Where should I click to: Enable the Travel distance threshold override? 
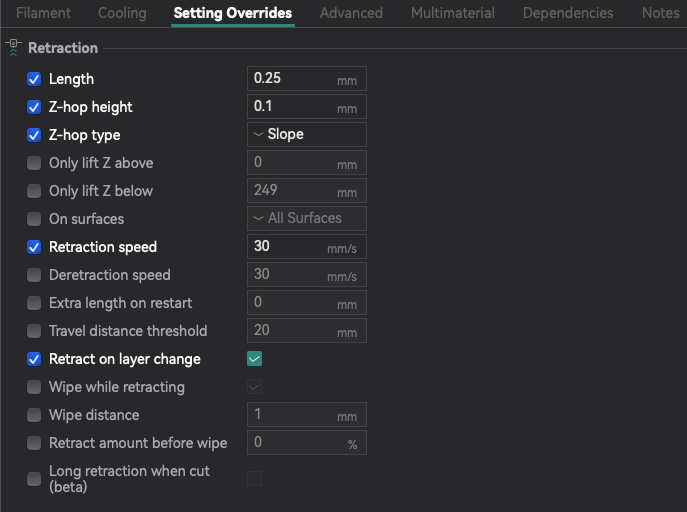(34, 331)
